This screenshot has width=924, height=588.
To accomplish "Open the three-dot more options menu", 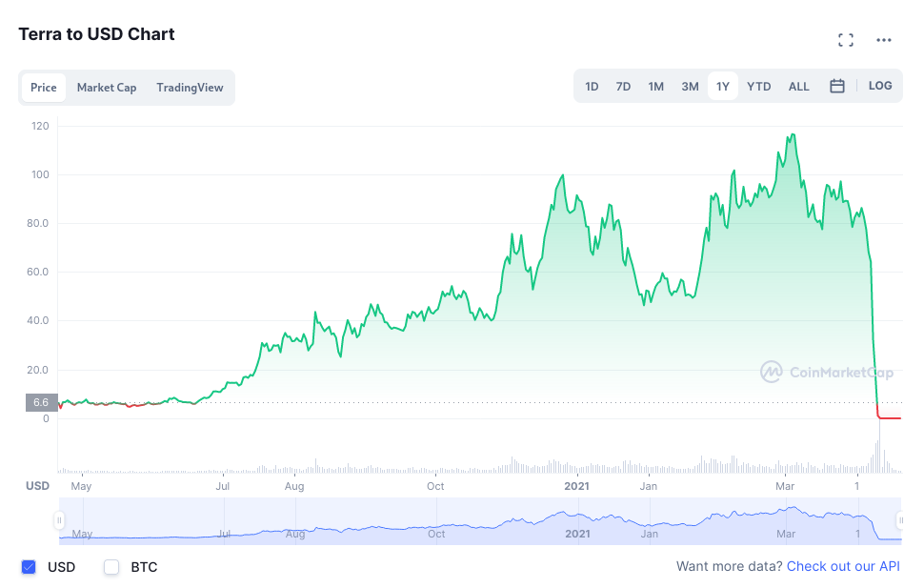I will click(883, 40).
